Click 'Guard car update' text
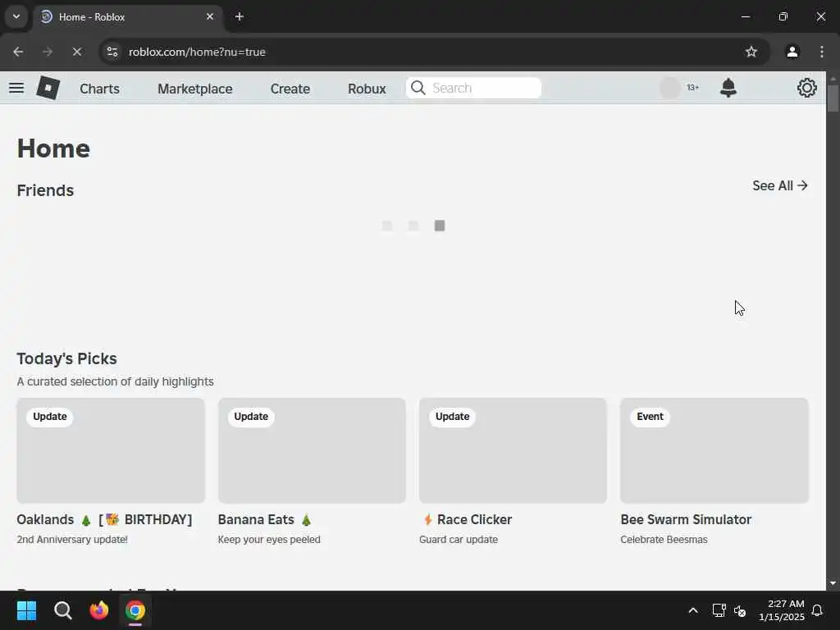Image resolution: width=840 pixels, height=630 pixels. 459,540
